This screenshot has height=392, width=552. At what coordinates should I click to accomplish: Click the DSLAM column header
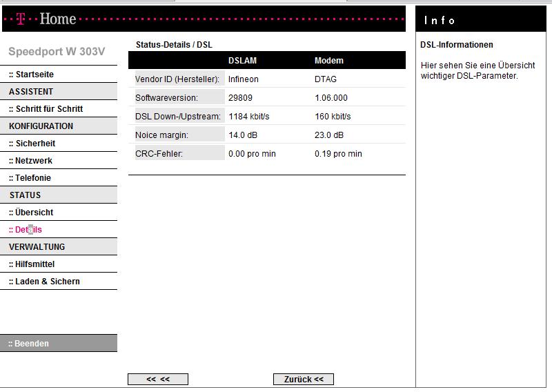click(x=242, y=61)
